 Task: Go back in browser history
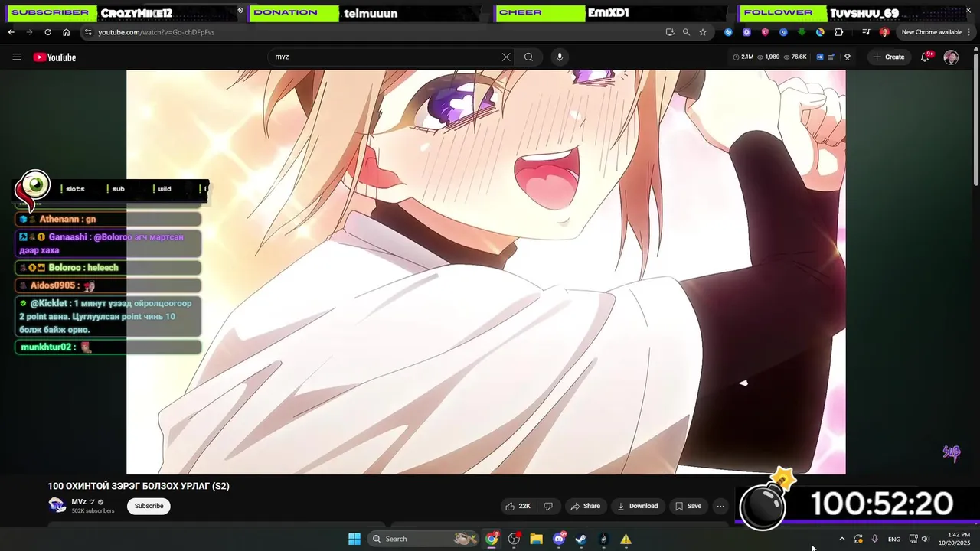click(x=11, y=32)
